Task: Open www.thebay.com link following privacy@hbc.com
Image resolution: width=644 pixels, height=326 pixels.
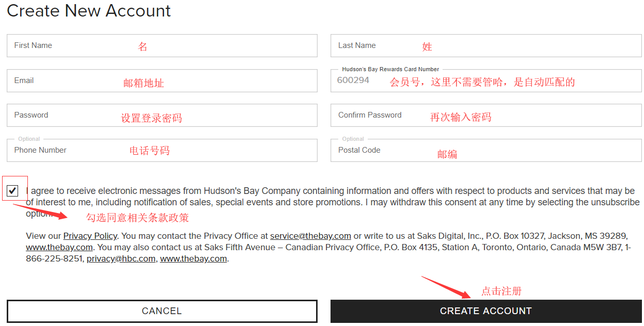Action: (193, 258)
